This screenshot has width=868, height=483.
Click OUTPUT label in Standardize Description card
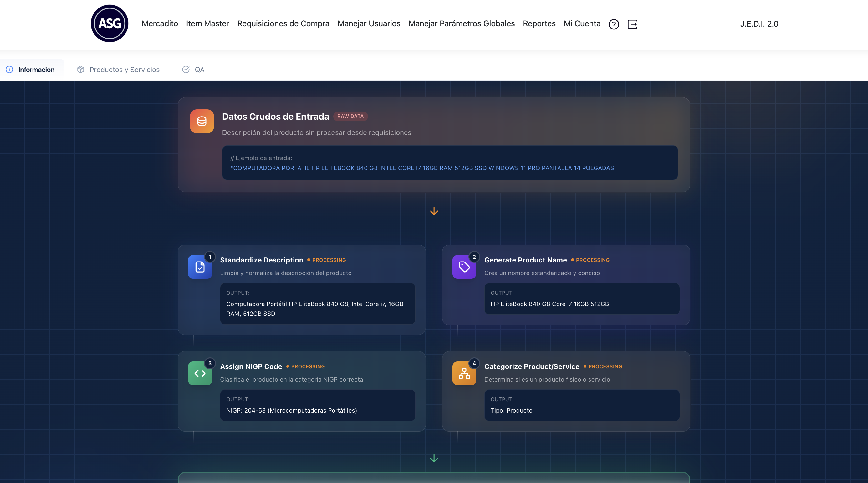(x=237, y=293)
